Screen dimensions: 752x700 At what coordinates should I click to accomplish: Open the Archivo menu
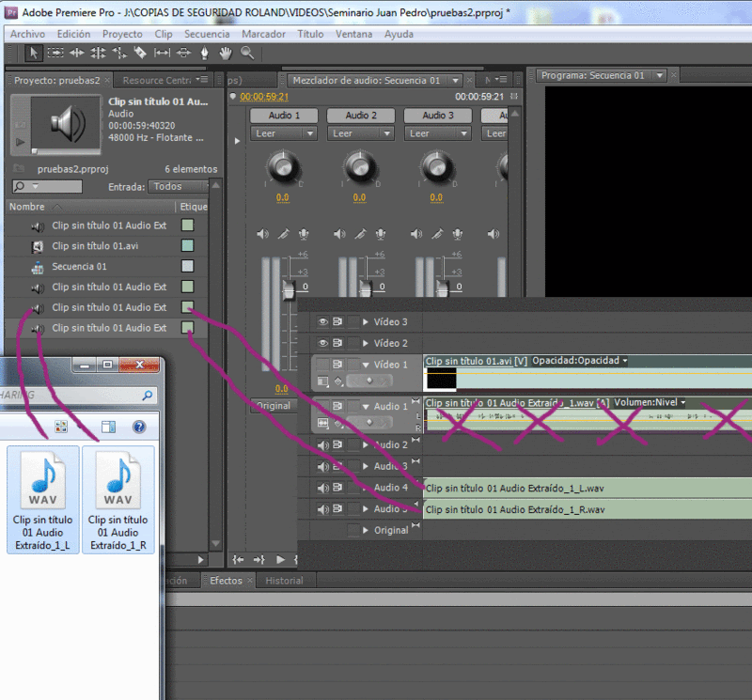(28, 34)
